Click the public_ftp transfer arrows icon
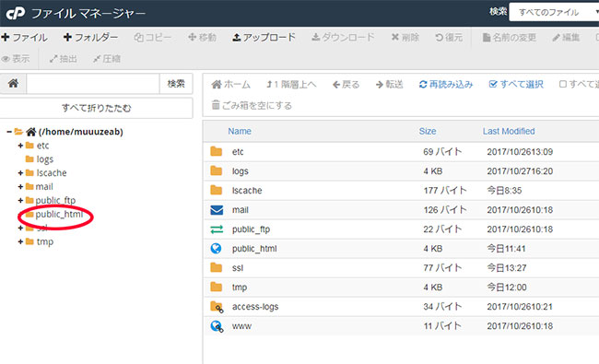The image size is (599, 364). [217, 229]
